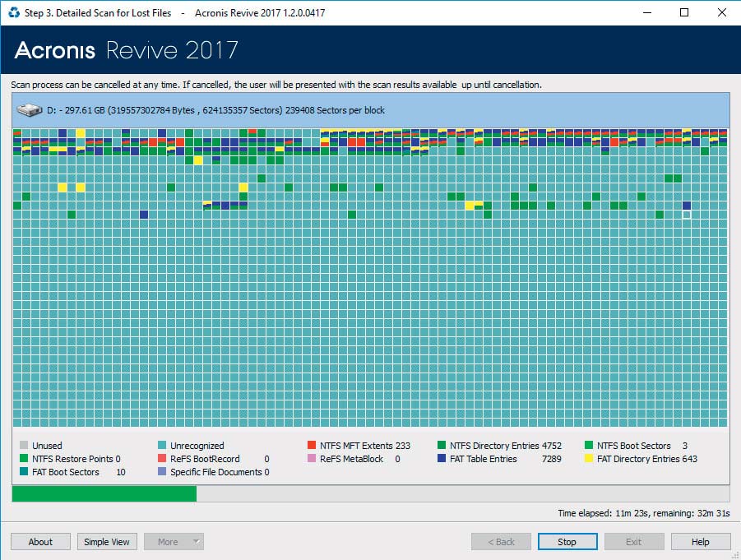Screen dimensions: 741x560
Task: Click the NTFS Directory Entries green swatch
Action: click(442, 445)
